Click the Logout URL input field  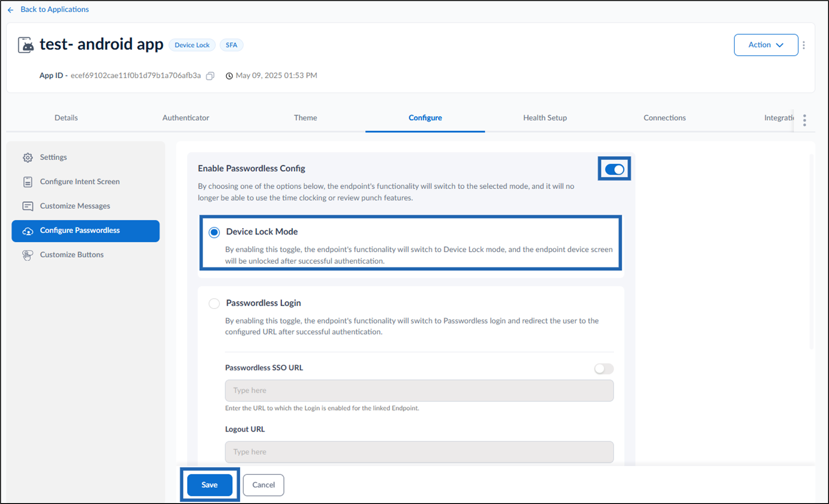click(419, 452)
